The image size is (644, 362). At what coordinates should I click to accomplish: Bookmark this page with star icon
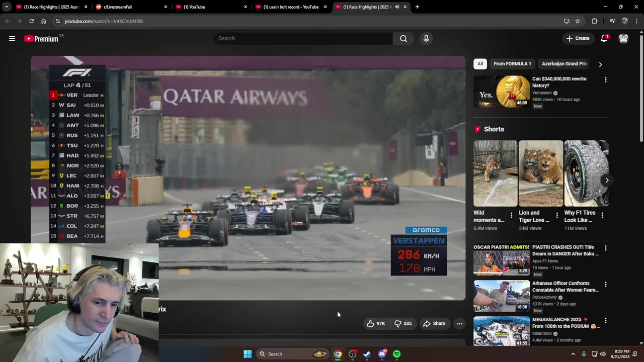(578, 21)
